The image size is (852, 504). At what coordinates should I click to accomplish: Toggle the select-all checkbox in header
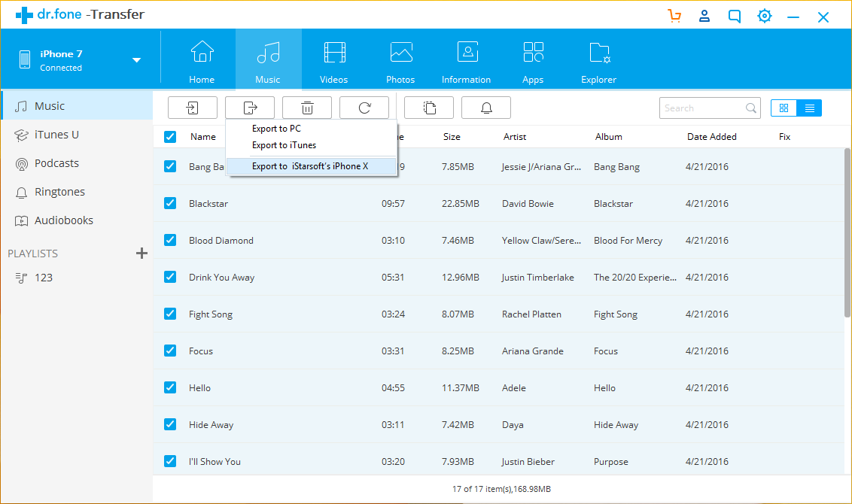(170, 137)
